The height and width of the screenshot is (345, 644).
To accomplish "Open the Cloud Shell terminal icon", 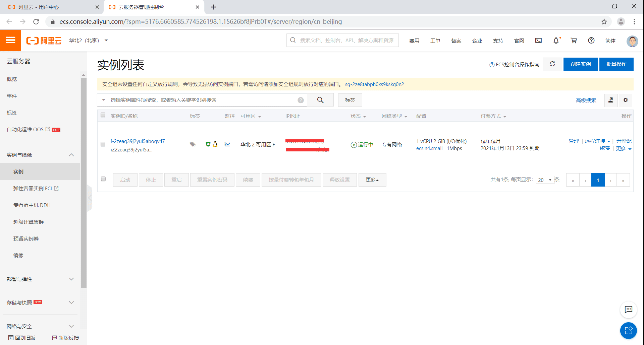I will pos(538,40).
